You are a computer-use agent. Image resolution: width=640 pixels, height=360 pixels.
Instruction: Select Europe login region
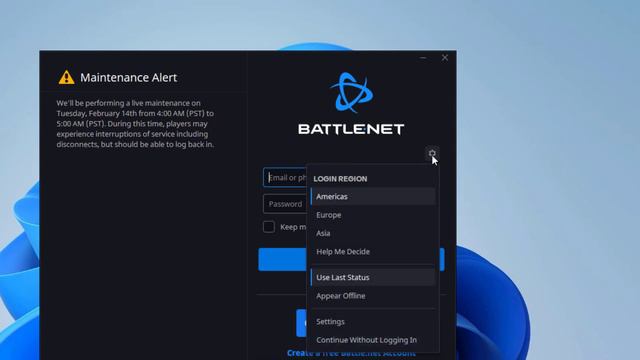click(373, 215)
